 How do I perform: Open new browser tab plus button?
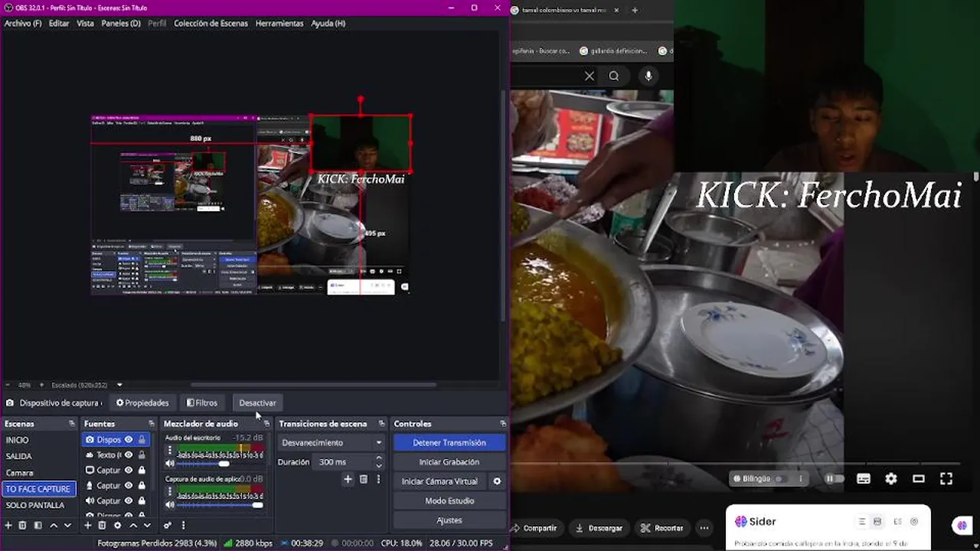click(x=635, y=10)
